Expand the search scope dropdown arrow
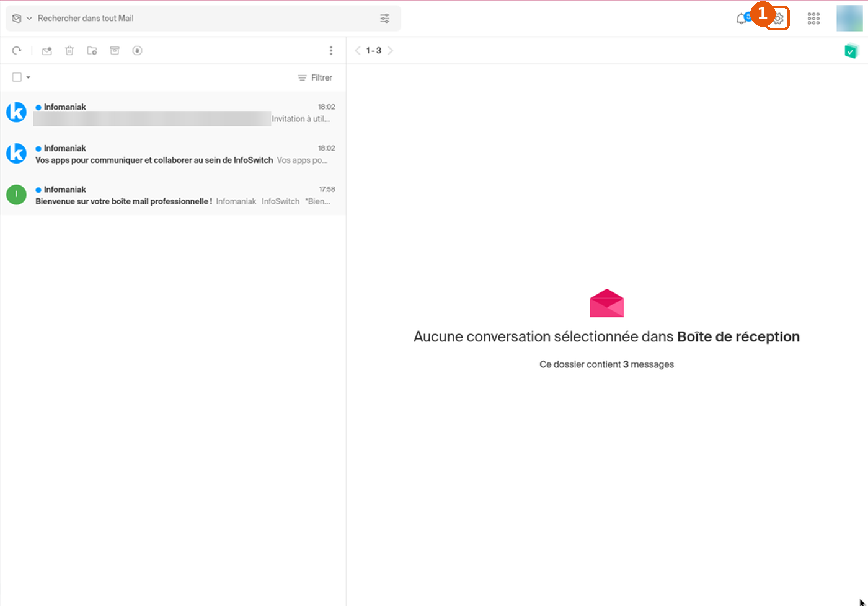 point(29,19)
